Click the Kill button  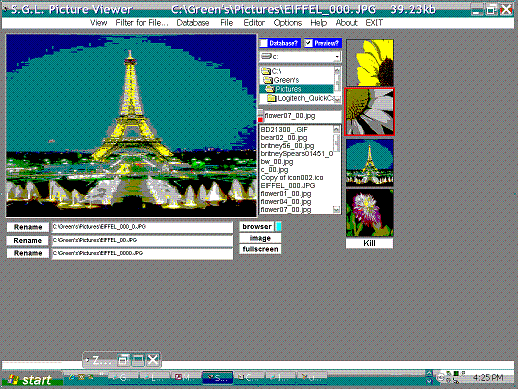pyautogui.click(x=369, y=243)
